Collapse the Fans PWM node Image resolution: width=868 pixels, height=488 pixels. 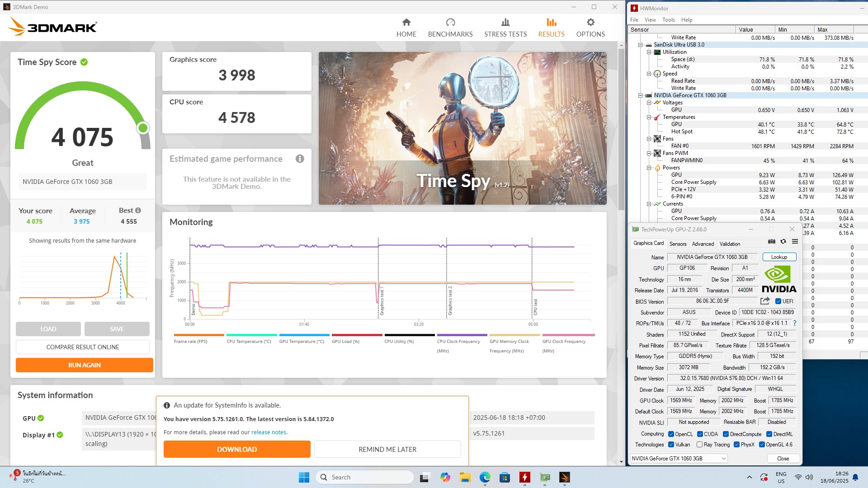pyautogui.click(x=649, y=153)
